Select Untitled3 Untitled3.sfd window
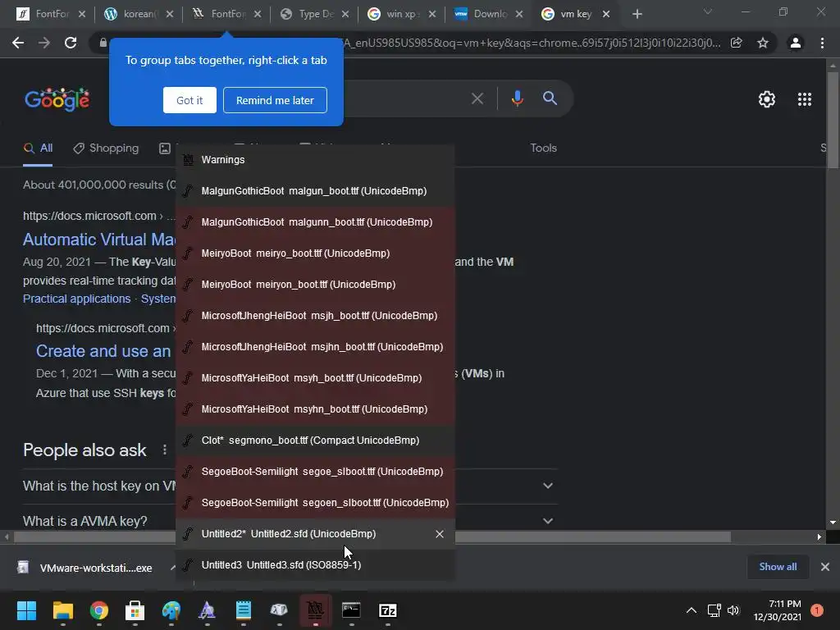This screenshot has width=840, height=630. (316, 564)
